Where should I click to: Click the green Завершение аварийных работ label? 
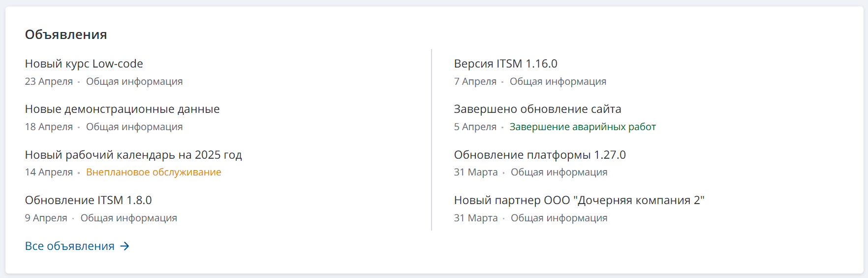(583, 127)
